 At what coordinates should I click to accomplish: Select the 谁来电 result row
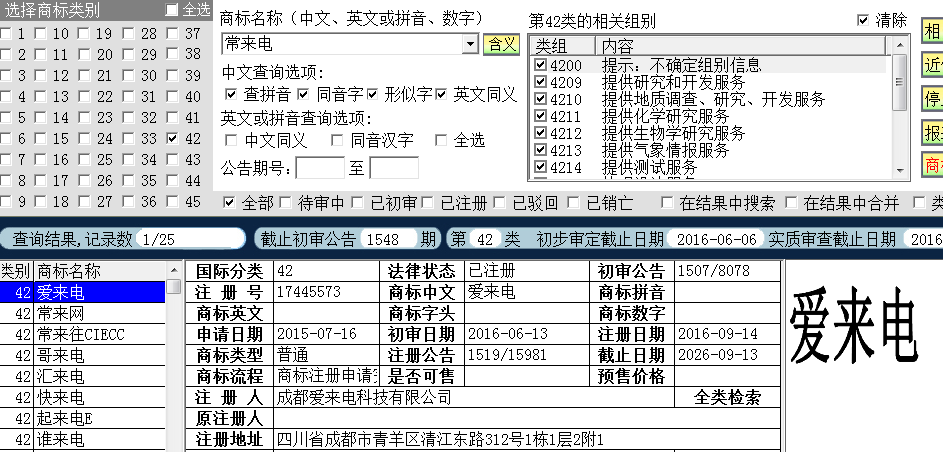pos(82,439)
